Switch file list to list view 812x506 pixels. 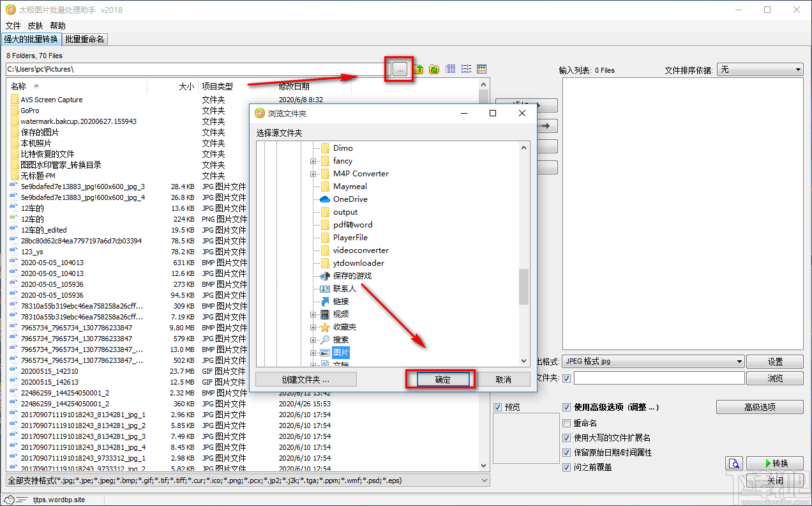pyautogui.click(x=466, y=69)
